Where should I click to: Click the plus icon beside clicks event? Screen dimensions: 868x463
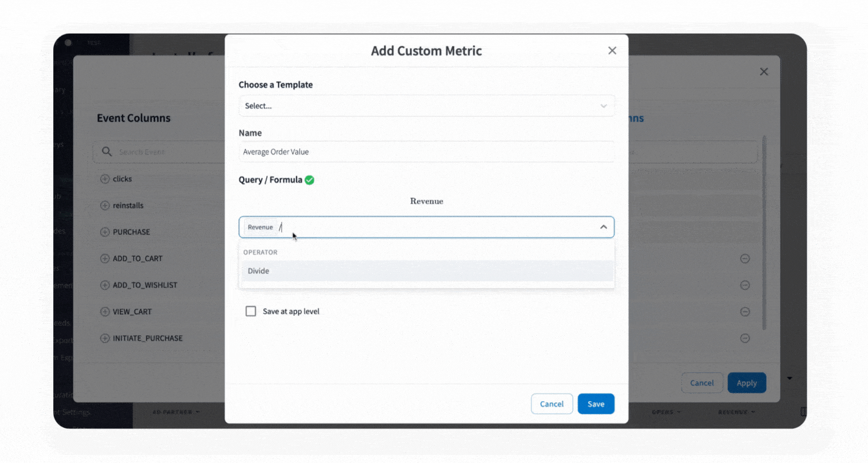(105, 179)
